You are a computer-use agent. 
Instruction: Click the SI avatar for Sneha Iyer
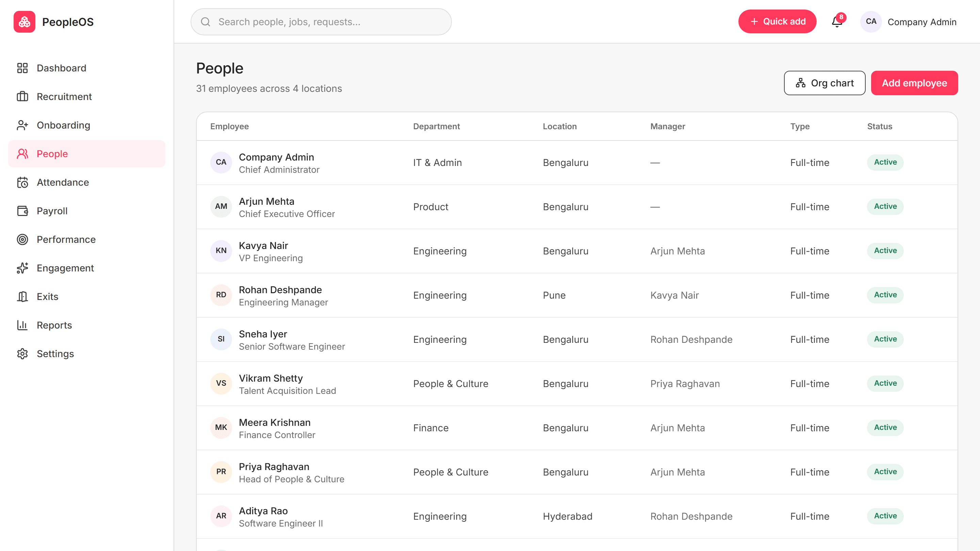pos(221,339)
